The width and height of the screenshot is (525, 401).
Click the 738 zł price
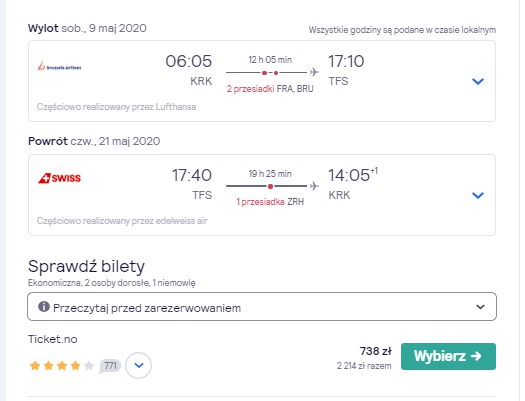(376, 351)
